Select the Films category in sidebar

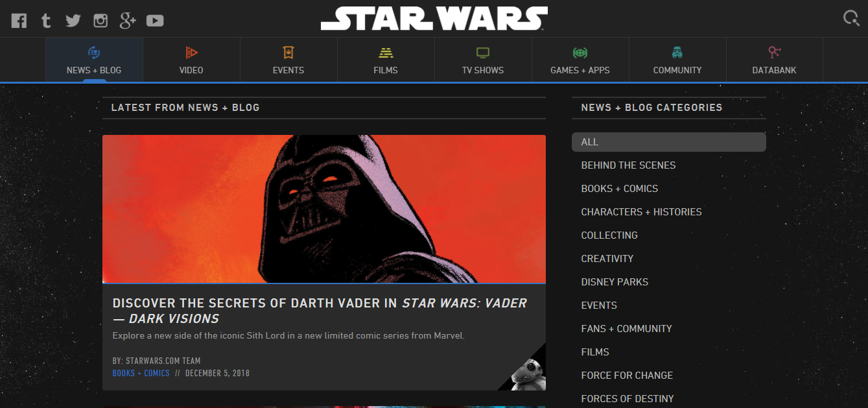[595, 352]
